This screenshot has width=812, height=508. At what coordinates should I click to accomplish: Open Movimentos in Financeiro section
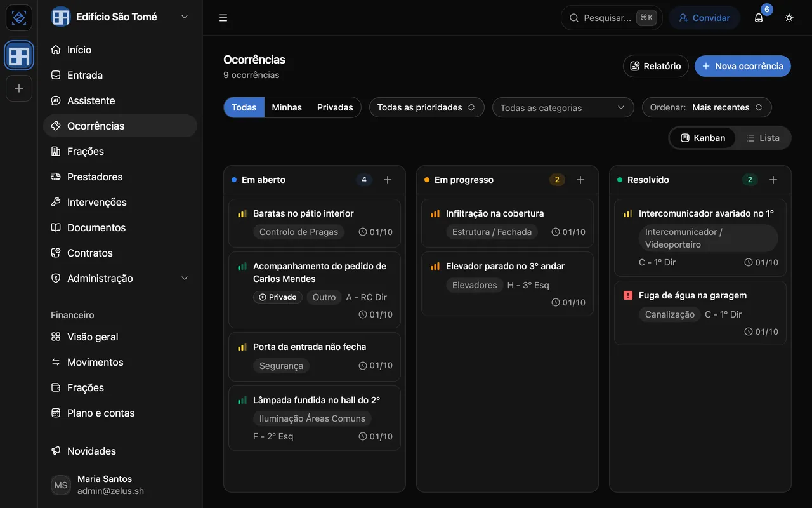(120, 362)
